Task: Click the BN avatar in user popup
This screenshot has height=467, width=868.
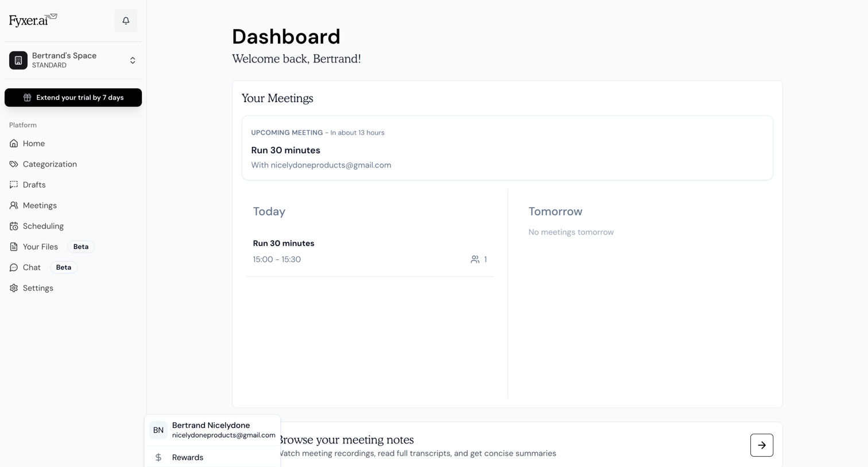Action: [x=158, y=430]
